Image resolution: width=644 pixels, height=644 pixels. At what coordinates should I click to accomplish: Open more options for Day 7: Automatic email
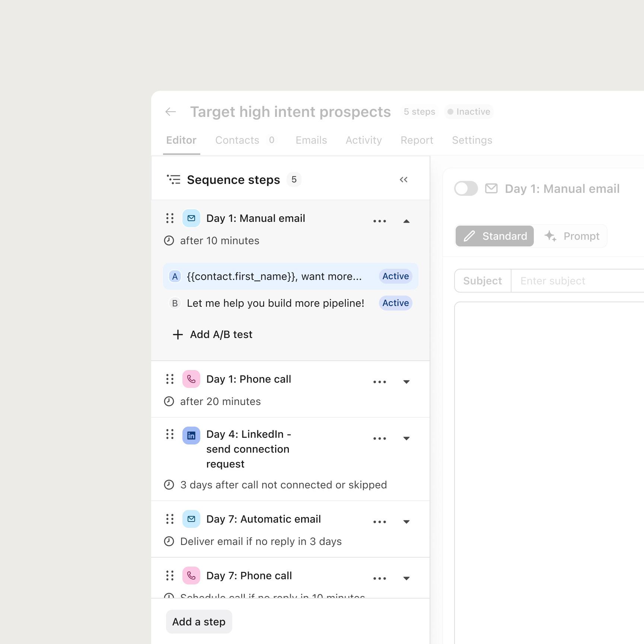pos(379,522)
